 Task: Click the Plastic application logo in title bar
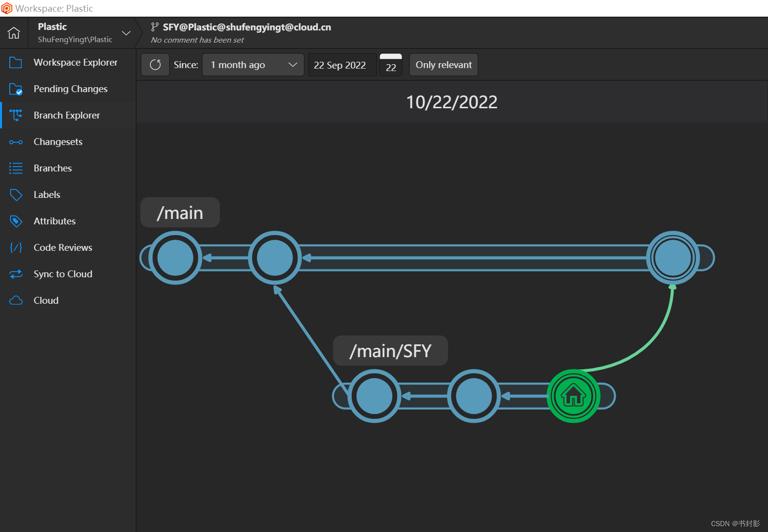7,8
